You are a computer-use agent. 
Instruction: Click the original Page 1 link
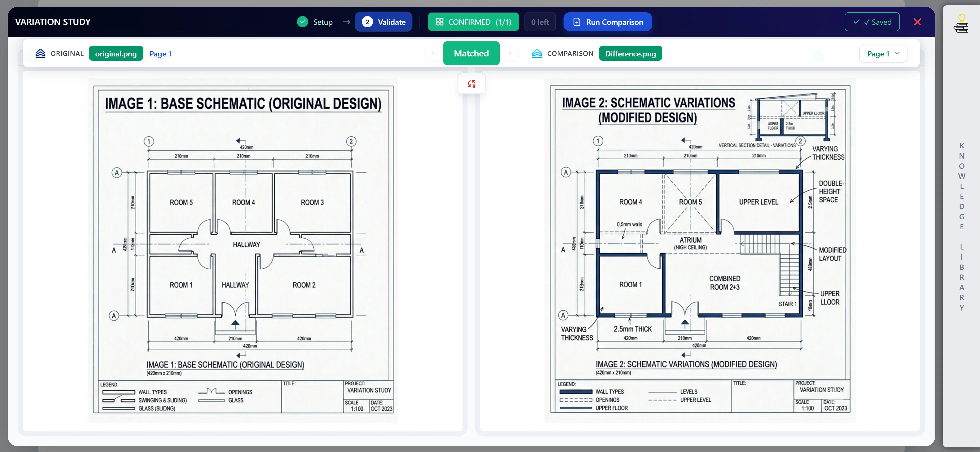tap(161, 54)
